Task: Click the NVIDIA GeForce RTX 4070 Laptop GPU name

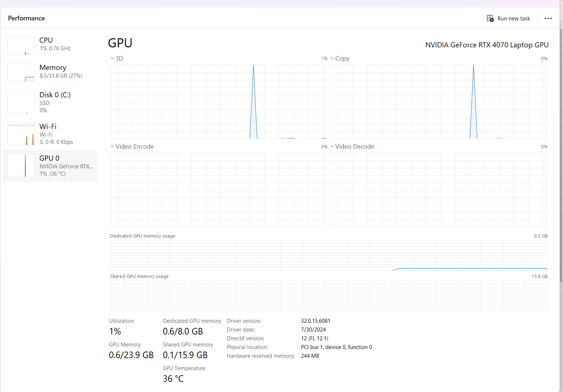Action: click(x=487, y=45)
